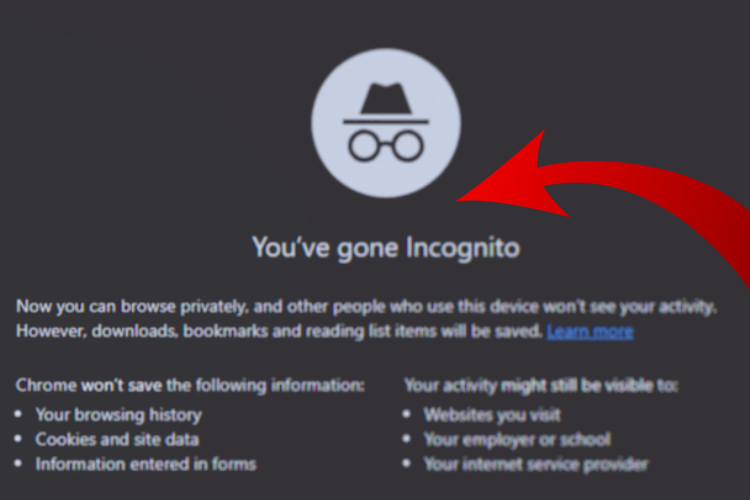
Task: Click the "Your browsing history" list item
Action: coord(118,413)
